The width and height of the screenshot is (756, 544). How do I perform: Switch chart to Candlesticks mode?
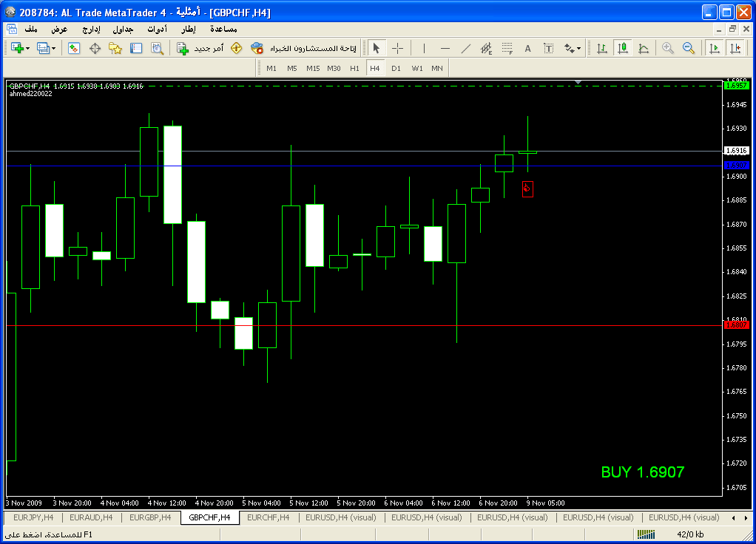[x=623, y=48]
